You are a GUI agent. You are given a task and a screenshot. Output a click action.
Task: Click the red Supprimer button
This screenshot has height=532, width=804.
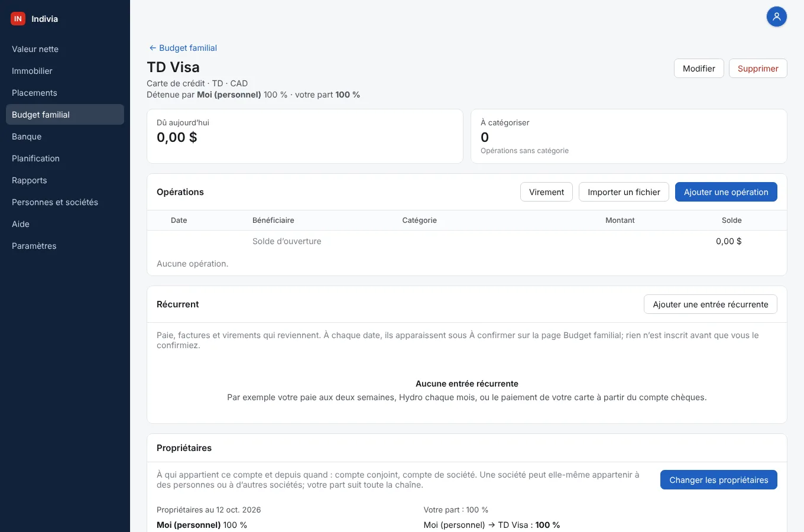758,69
